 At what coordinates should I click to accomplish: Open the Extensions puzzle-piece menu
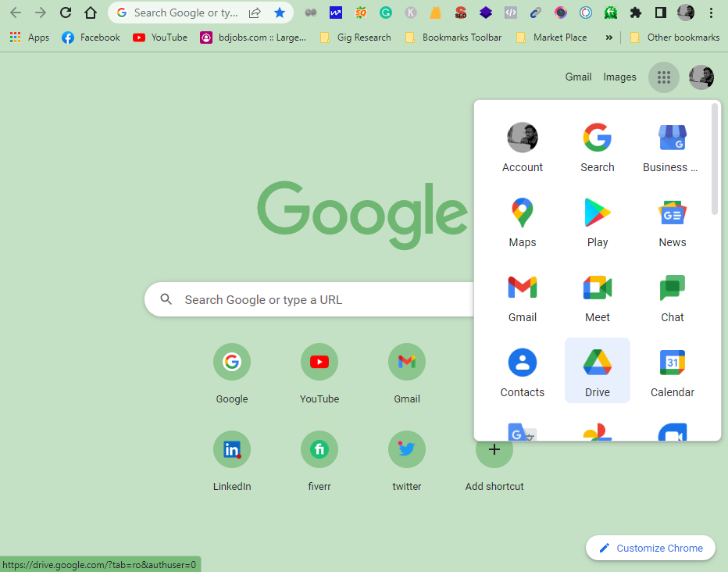point(636,13)
